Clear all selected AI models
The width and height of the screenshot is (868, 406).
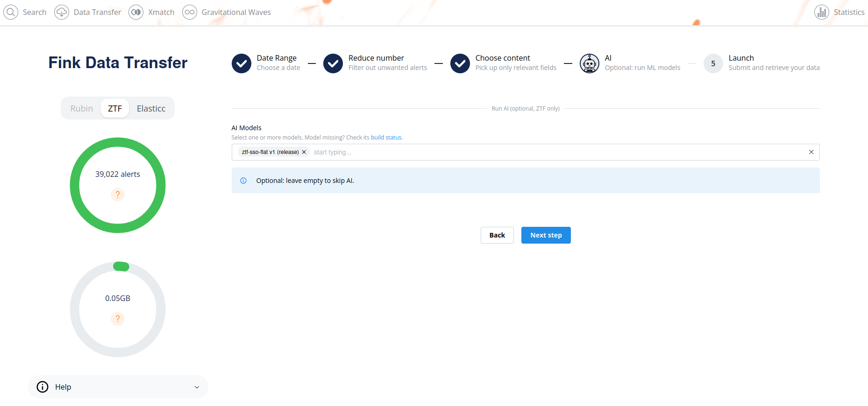click(x=811, y=152)
